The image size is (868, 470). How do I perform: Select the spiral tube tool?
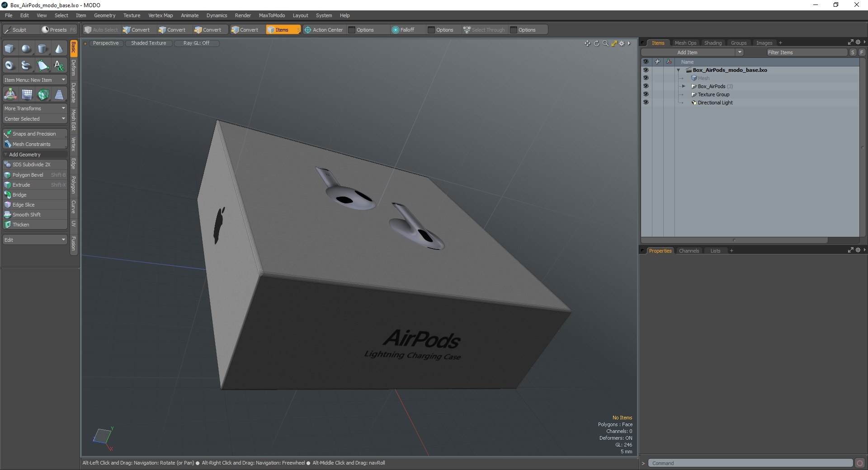26,66
